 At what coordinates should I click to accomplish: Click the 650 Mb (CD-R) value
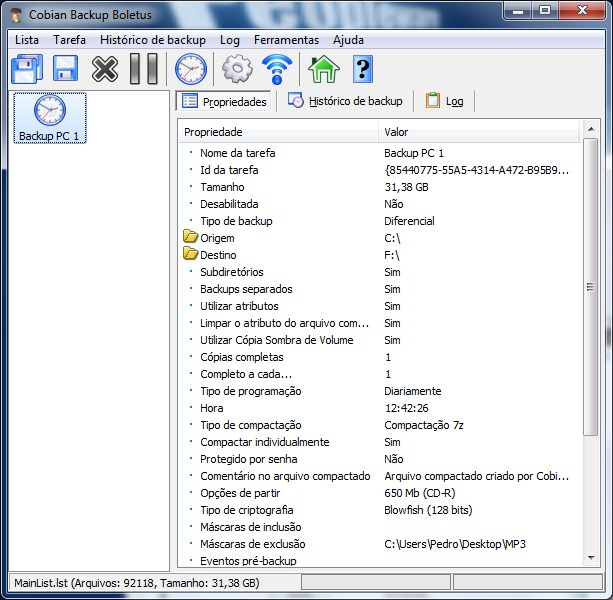click(x=420, y=493)
